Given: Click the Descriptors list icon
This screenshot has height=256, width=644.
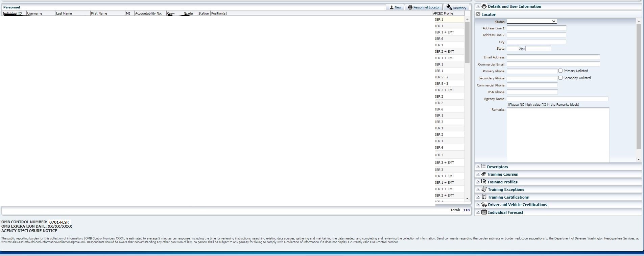Looking at the screenshot, I should click(483, 167).
